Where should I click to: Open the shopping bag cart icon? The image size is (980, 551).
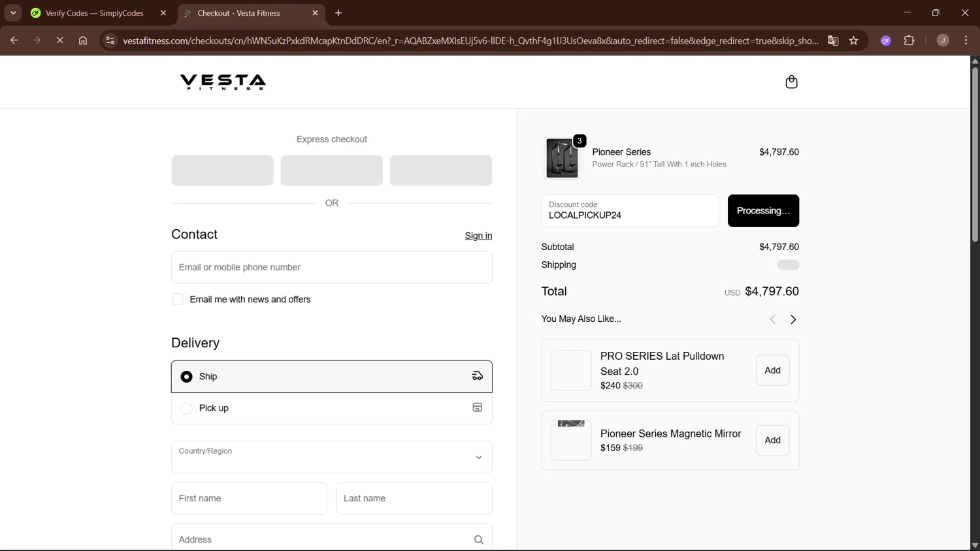(x=791, y=82)
